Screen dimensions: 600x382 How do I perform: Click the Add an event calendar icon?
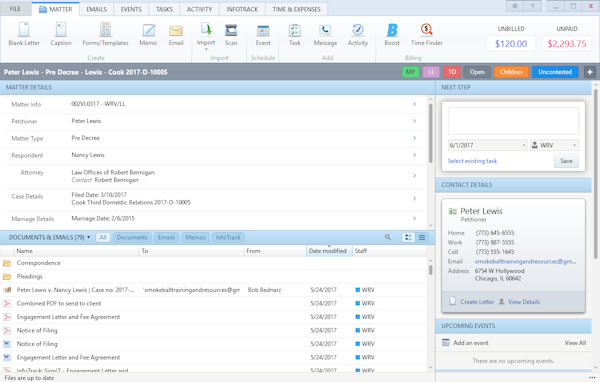(445, 343)
